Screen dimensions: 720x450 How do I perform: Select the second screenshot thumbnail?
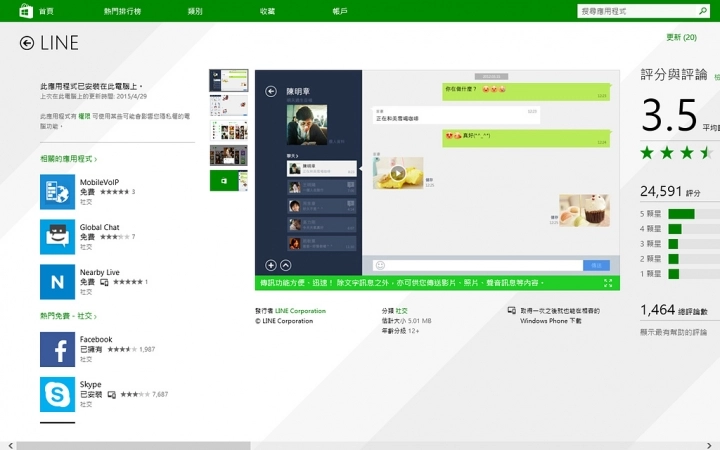pyautogui.click(x=229, y=106)
